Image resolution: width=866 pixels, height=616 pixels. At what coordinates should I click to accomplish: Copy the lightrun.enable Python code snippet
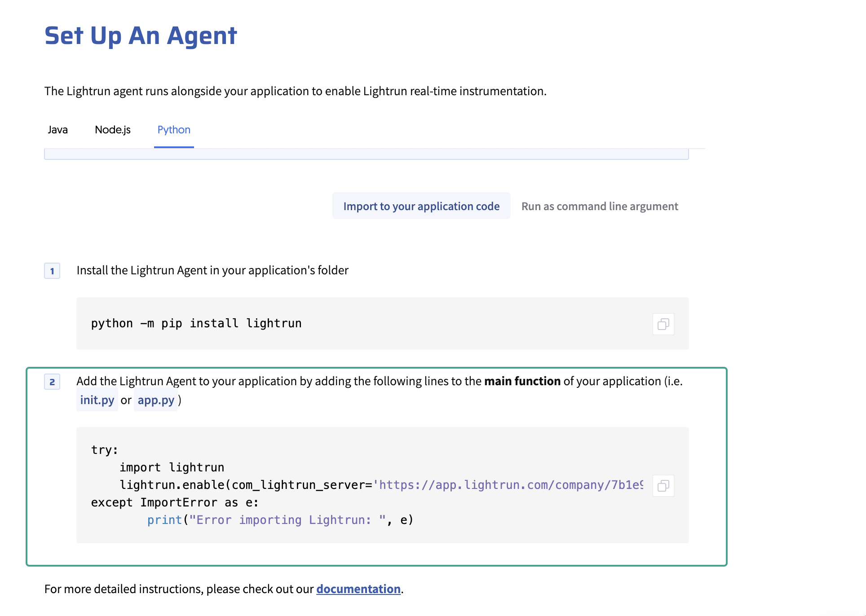pyautogui.click(x=663, y=486)
